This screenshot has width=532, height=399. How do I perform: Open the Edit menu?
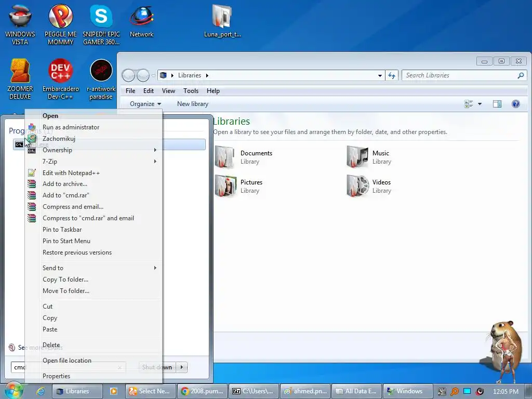pos(148,91)
